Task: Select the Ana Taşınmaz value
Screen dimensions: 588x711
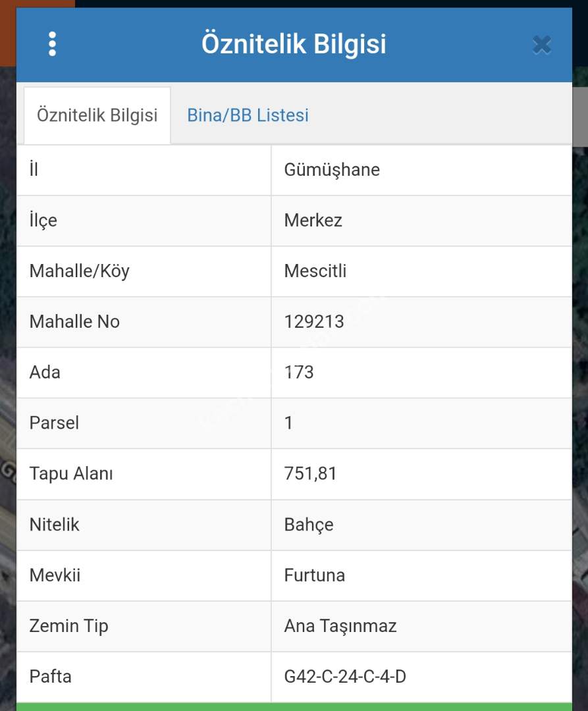Action: pyautogui.click(x=340, y=625)
